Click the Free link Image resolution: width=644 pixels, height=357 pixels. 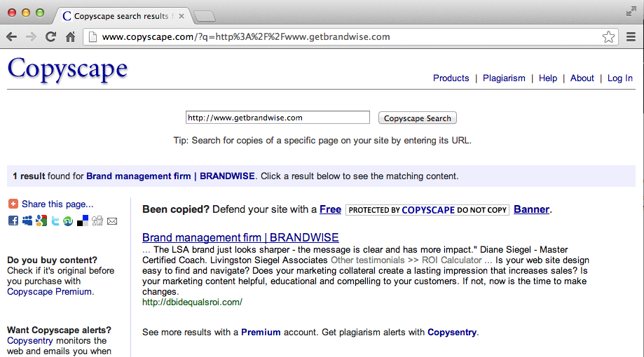(x=330, y=209)
